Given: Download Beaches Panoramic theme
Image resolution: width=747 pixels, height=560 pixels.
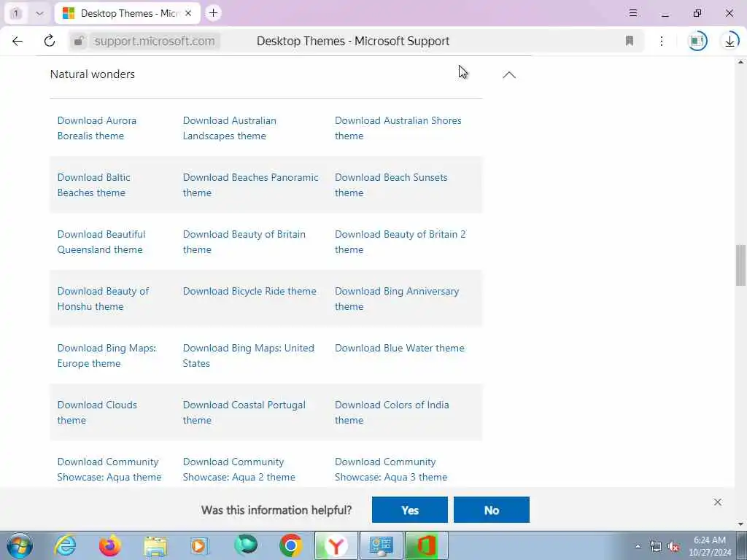Looking at the screenshot, I should coord(251,184).
